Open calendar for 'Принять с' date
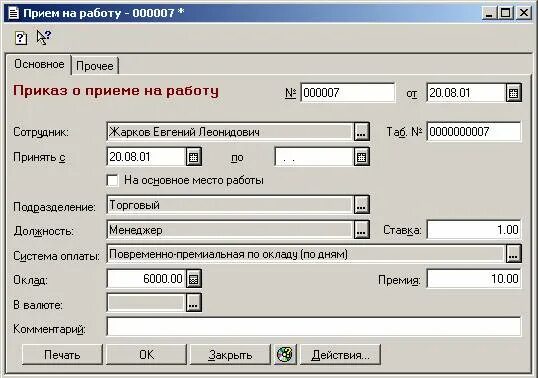This screenshot has height=378, width=538. [194, 157]
